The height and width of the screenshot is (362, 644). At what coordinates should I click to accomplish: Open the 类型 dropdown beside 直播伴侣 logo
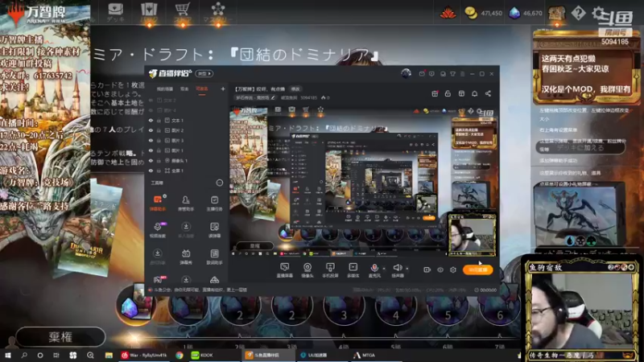[204, 73]
